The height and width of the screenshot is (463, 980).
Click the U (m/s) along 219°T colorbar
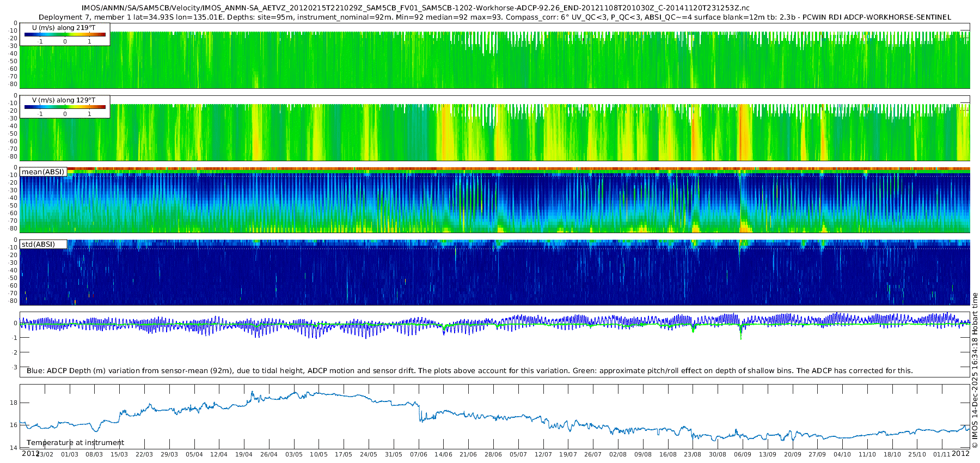65,35
